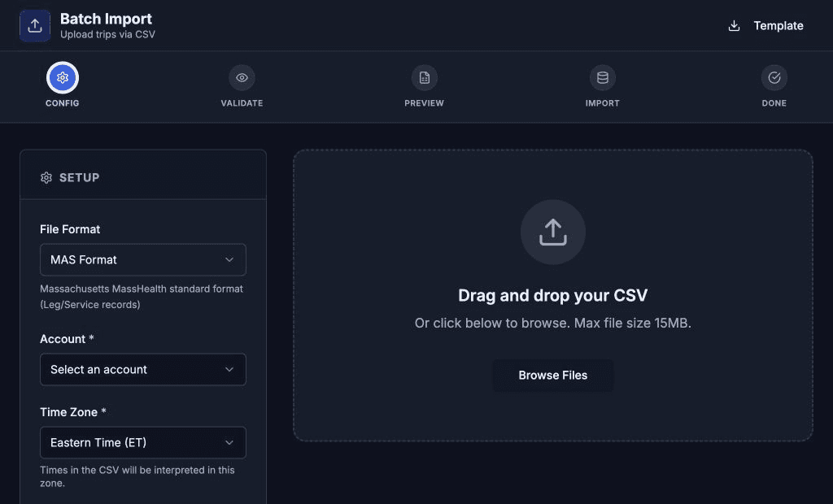The height and width of the screenshot is (504, 833).
Task: Select the Done step checkmark icon
Action: (774, 77)
